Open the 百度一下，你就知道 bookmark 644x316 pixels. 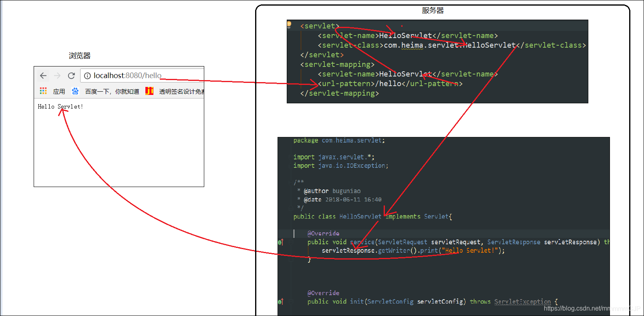(x=112, y=91)
